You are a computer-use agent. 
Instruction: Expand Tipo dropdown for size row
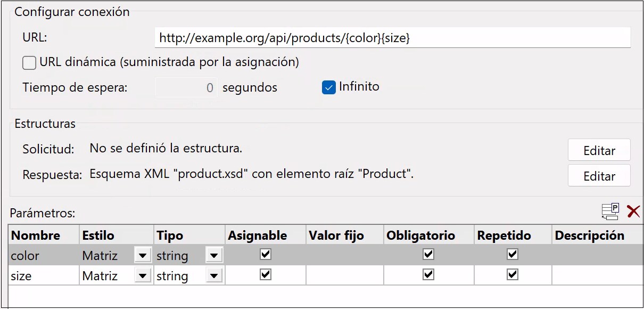click(x=214, y=276)
